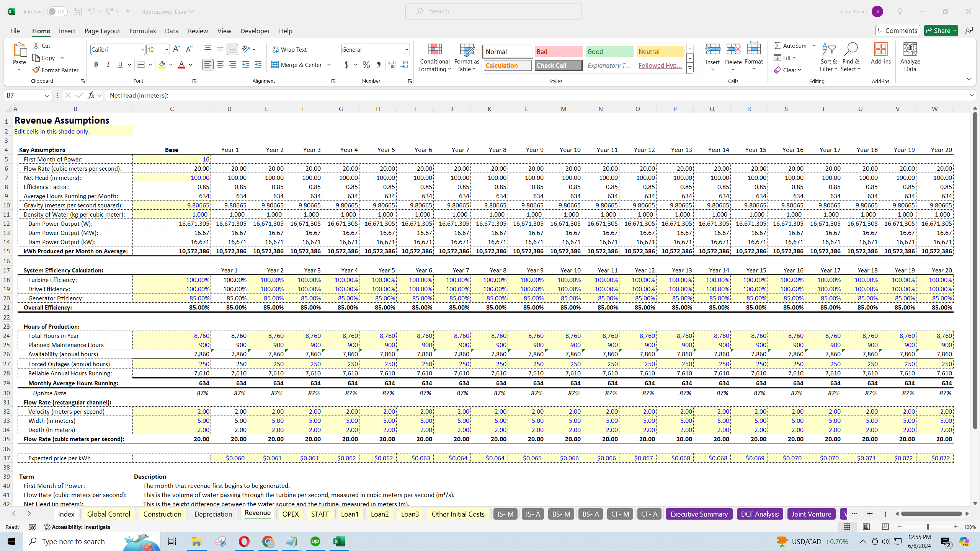Screen dimensions: 980x551
Task: Open the Number Format General dropdown
Action: point(407,49)
